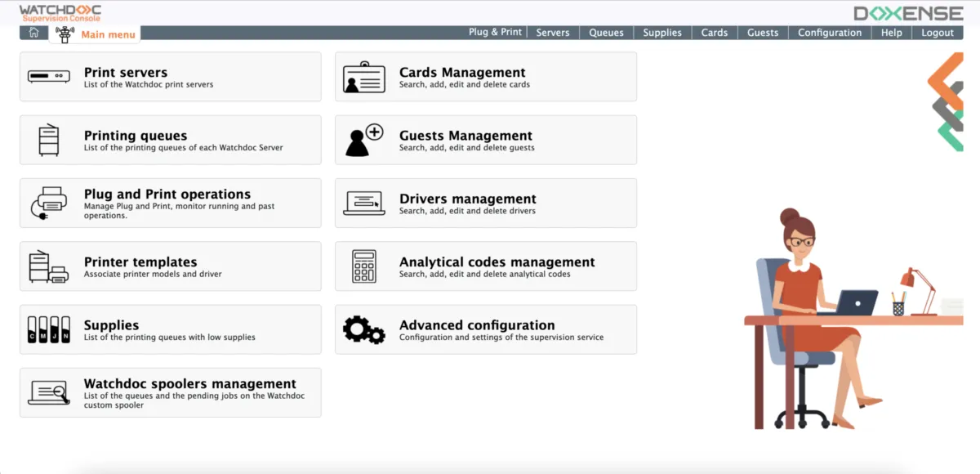The height and width of the screenshot is (474, 980).
Task: Click the Guests Management person-plus icon
Action: click(364, 140)
